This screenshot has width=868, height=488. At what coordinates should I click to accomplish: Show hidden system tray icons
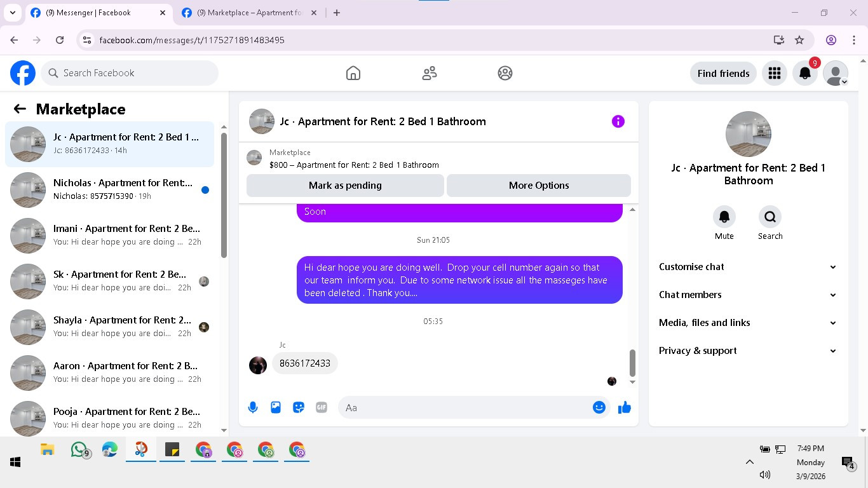pos(750,462)
